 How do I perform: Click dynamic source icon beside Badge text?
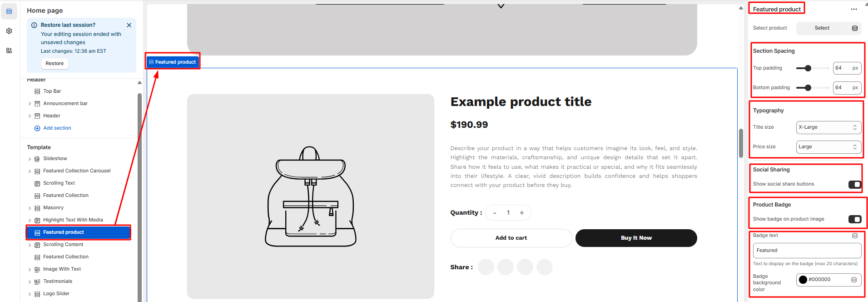point(854,236)
